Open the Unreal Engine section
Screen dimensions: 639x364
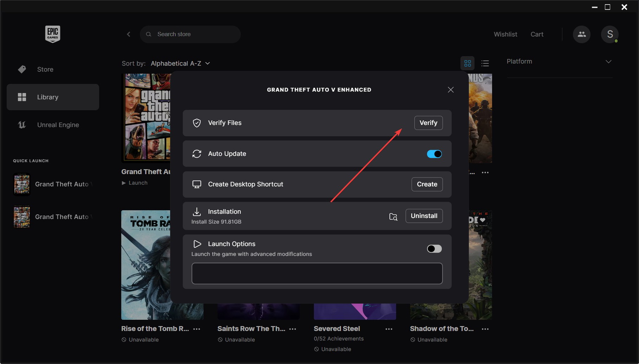click(x=58, y=125)
